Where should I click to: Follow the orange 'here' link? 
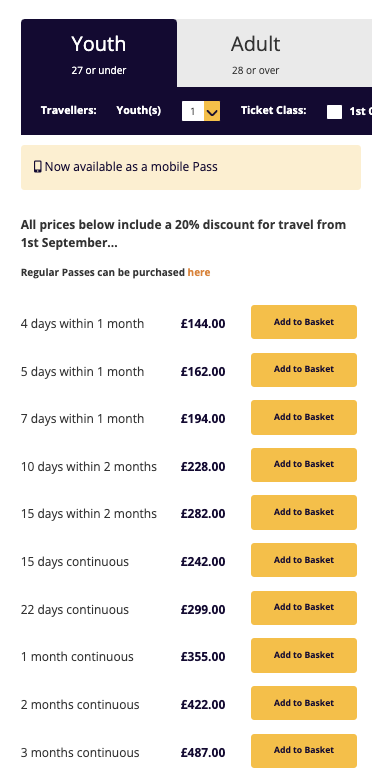coord(199,272)
